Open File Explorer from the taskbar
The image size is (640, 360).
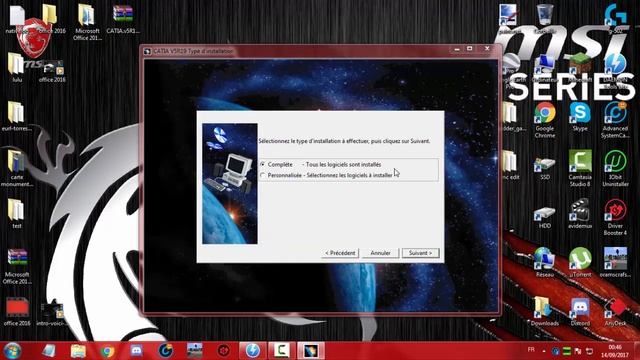point(78,351)
